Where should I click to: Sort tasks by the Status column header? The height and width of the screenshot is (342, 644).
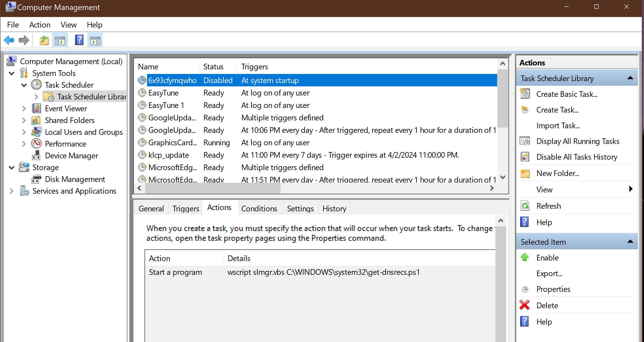pyautogui.click(x=218, y=67)
